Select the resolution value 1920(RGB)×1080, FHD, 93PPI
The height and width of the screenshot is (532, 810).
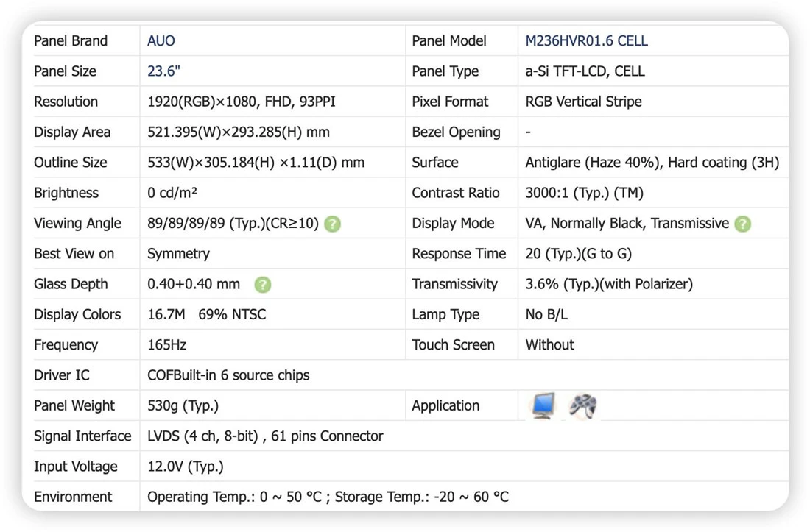(x=242, y=102)
